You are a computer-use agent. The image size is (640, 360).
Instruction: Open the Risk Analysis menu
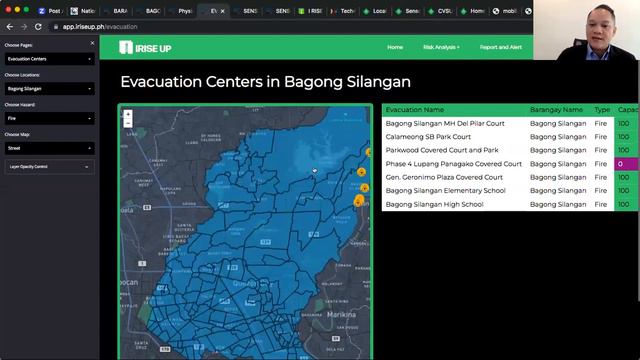click(x=441, y=47)
